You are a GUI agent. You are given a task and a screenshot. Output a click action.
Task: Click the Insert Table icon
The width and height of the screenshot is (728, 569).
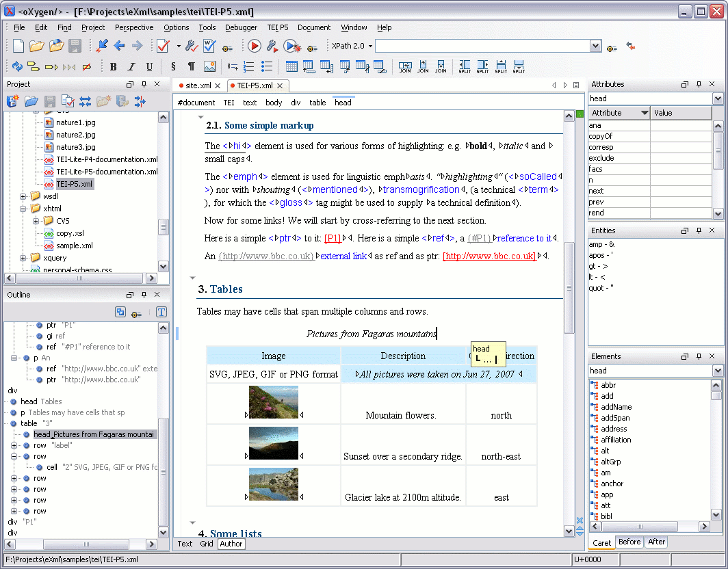(291, 66)
